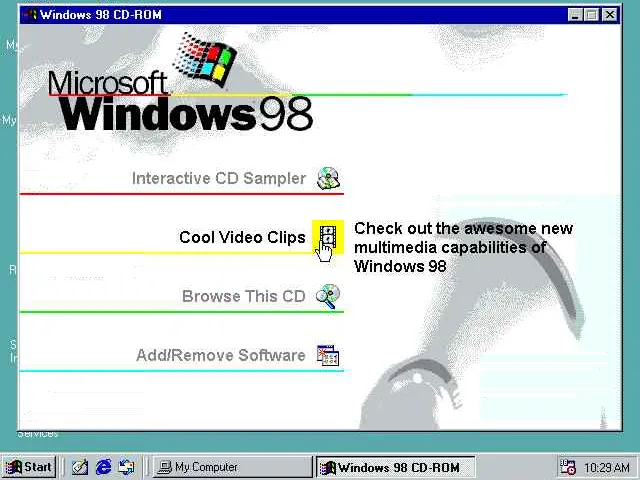
Task: Click the Browse This CD magnifier icon
Action: [328, 296]
